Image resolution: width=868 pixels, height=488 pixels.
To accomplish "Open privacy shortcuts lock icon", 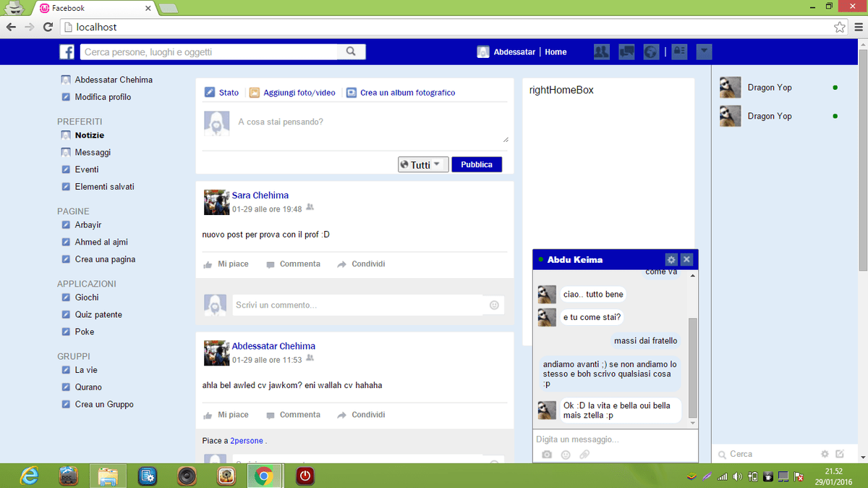I will [x=678, y=52].
